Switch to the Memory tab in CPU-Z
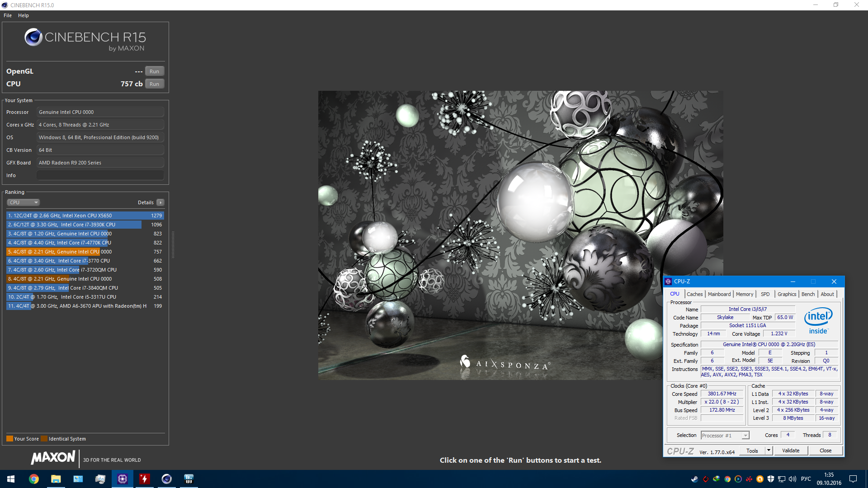The width and height of the screenshot is (868, 488). [744, 294]
